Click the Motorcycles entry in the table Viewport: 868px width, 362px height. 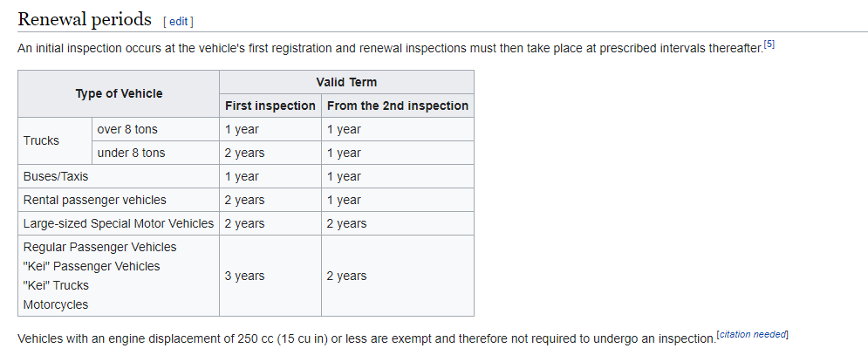pos(56,304)
